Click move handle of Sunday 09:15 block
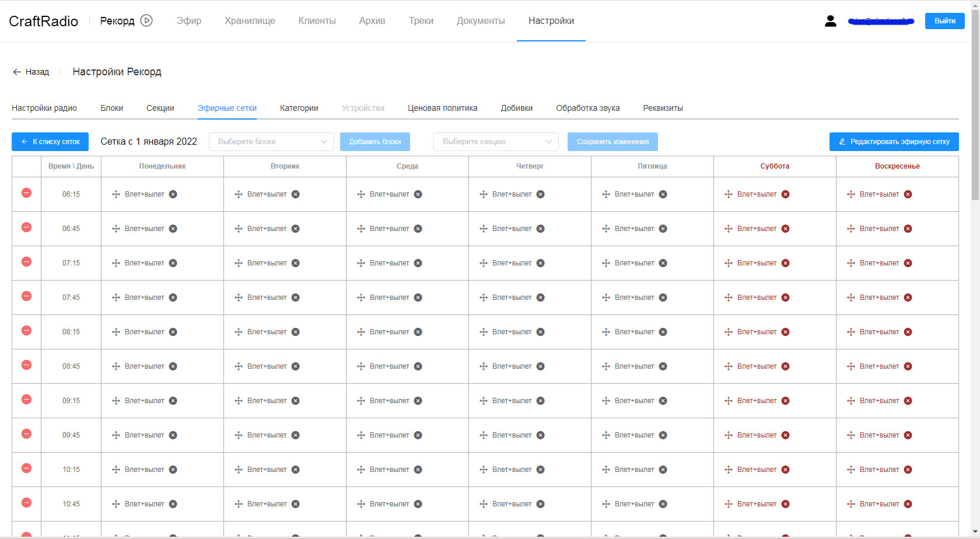The image size is (980, 539). pyautogui.click(x=851, y=401)
